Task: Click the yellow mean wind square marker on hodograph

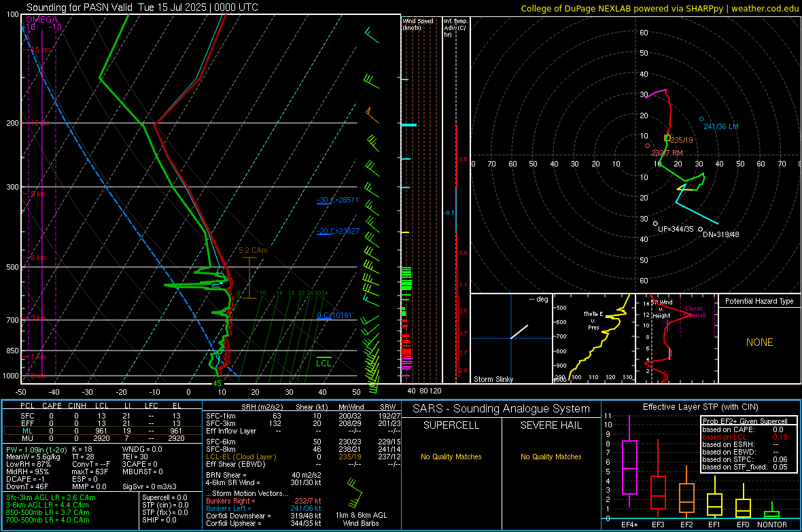Action: tap(667, 138)
